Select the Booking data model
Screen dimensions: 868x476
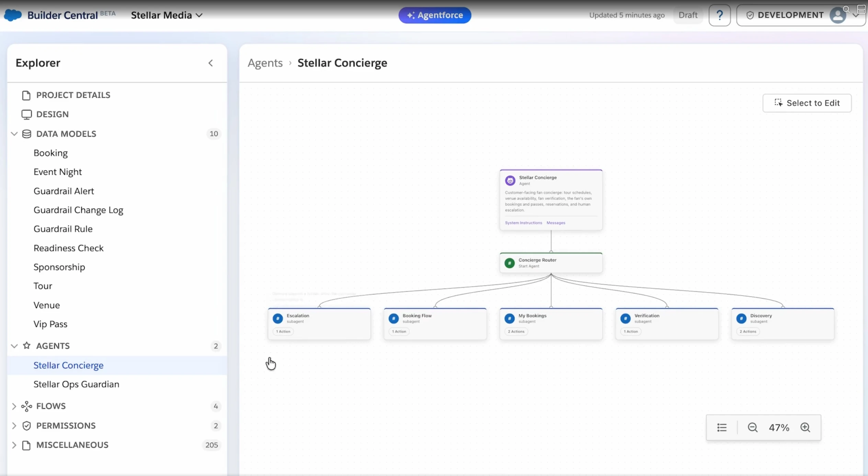(x=117, y=153)
